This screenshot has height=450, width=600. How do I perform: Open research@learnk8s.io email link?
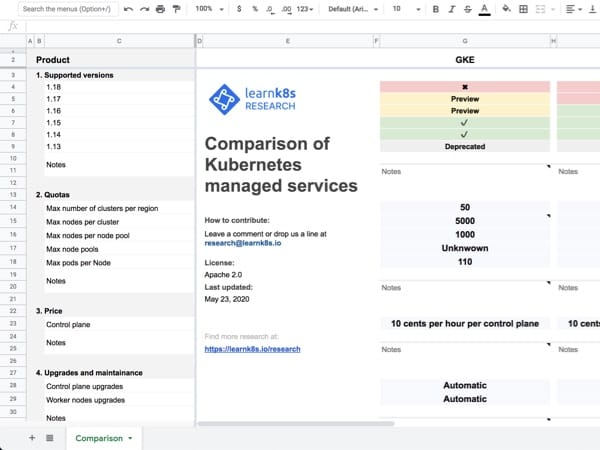coord(243,243)
